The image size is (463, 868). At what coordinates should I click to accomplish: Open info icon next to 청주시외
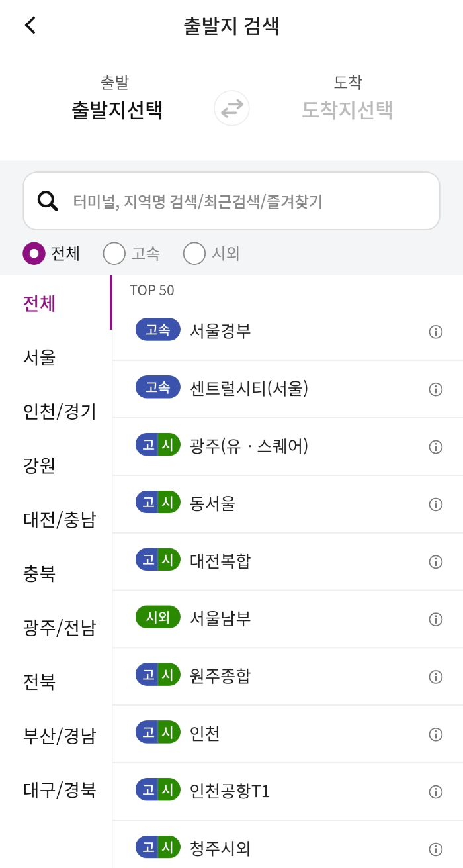click(436, 847)
